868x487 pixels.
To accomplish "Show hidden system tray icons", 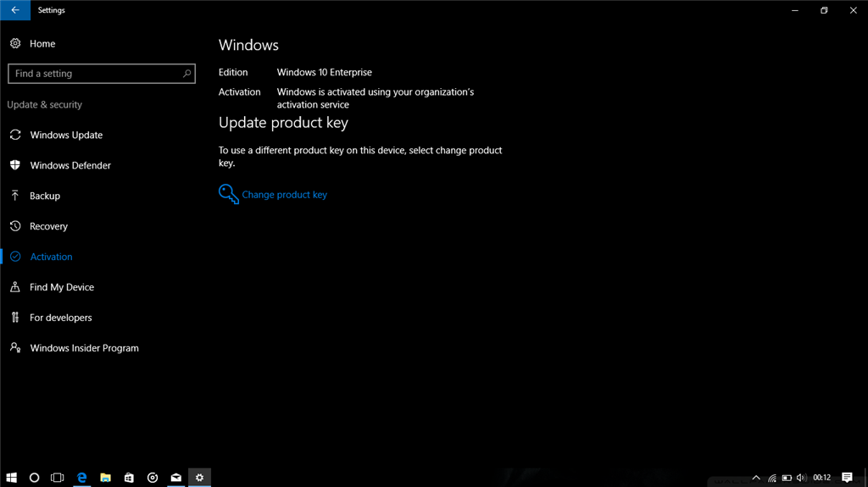I will tap(756, 478).
